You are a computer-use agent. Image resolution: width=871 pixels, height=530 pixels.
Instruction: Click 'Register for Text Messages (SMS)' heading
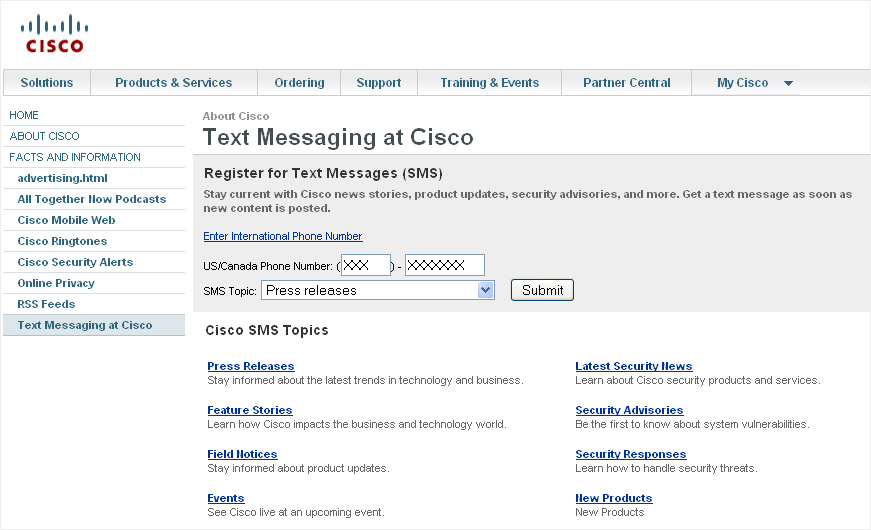[323, 173]
